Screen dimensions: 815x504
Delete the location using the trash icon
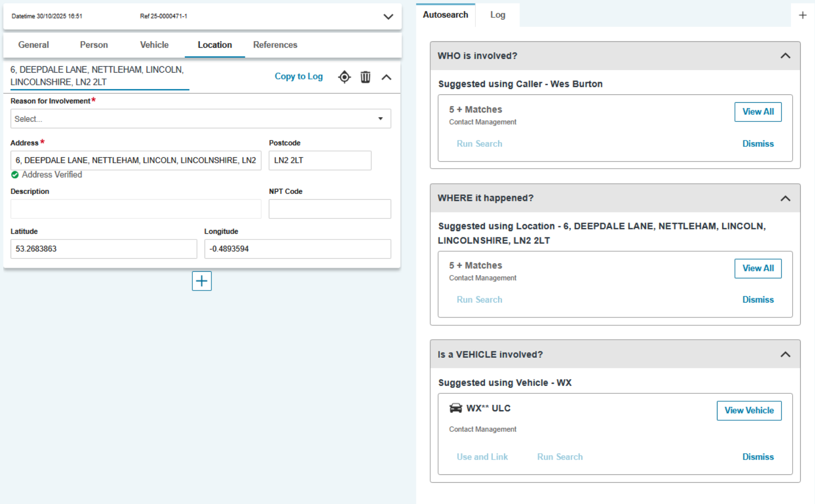pos(365,77)
